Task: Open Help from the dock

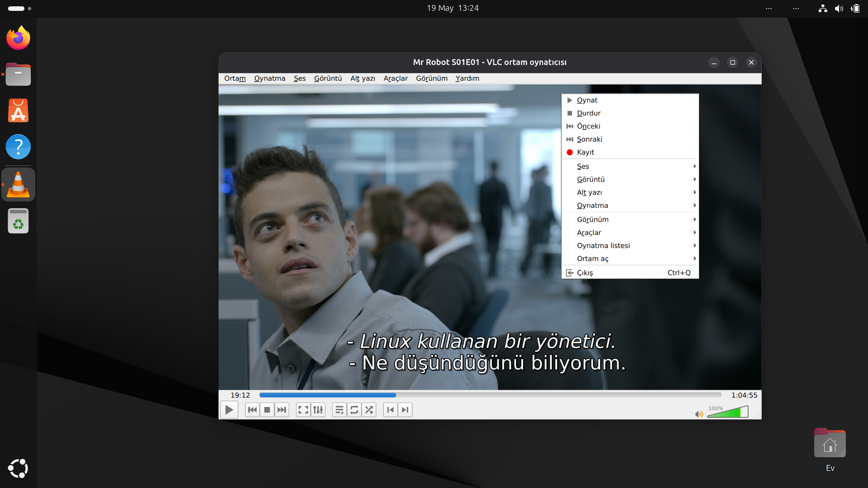Action: [18, 147]
